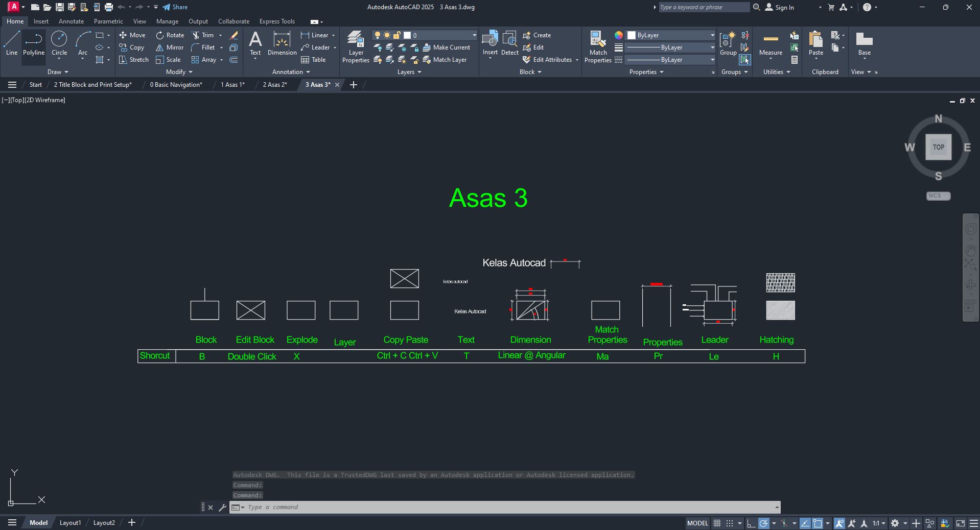Toggle grid display in status bar

tap(717, 523)
